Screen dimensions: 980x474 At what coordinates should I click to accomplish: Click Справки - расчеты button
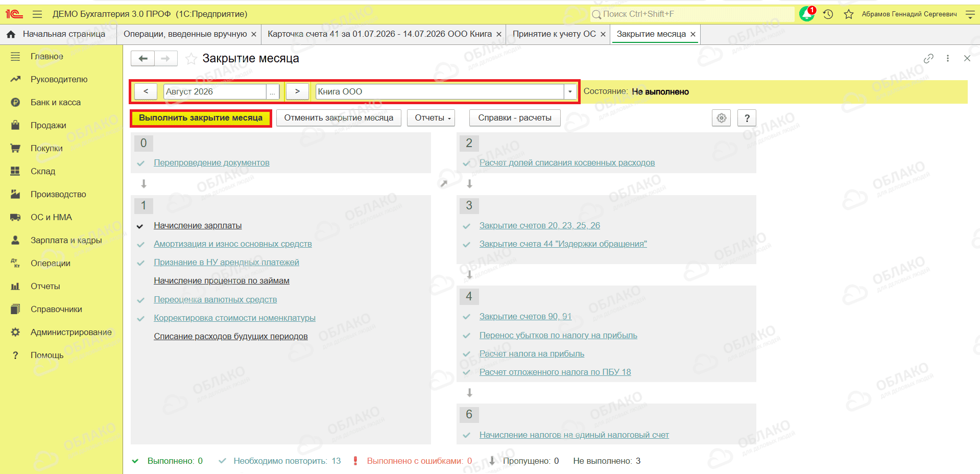(515, 118)
